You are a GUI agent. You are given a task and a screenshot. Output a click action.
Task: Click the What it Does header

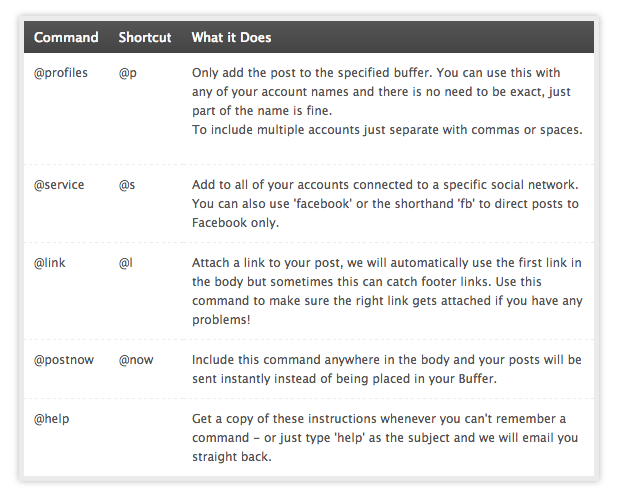231,38
